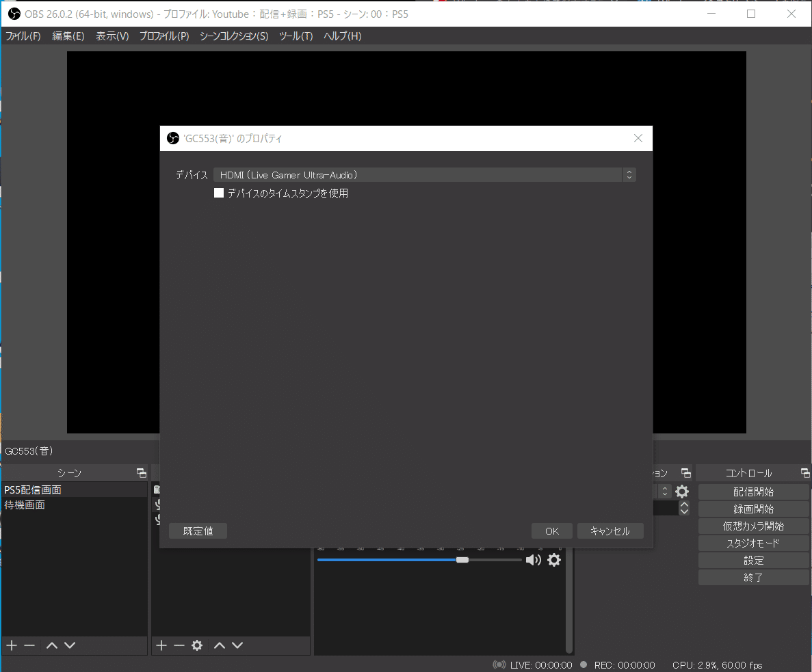Open the ファイル(F) menu
The height and width of the screenshot is (672, 812).
tap(23, 36)
